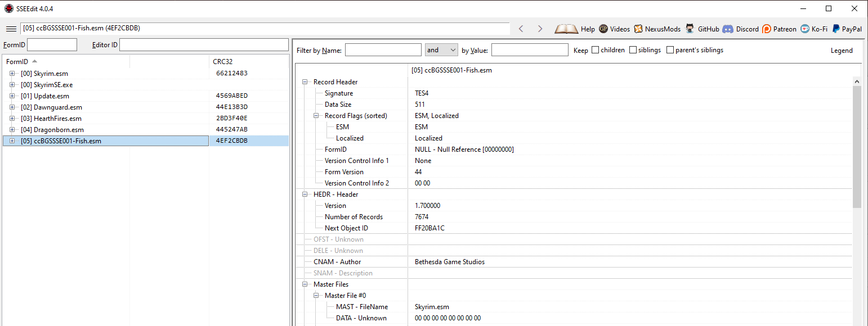Expand the Dawnguard.esm tree node
The image size is (868, 326).
[12, 107]
